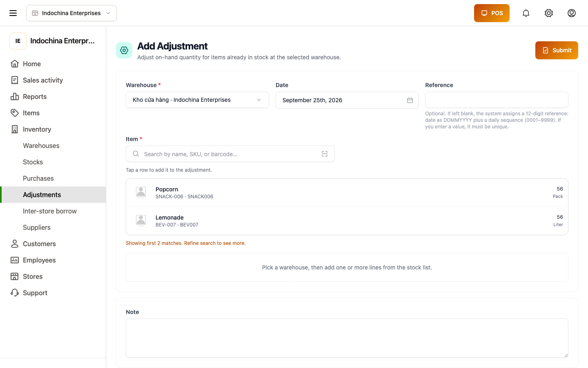Viewport: 588px width, 368px height.
Task: Open Inter-store borrow page
Action: pyautogui.click(x=50, y=211)
